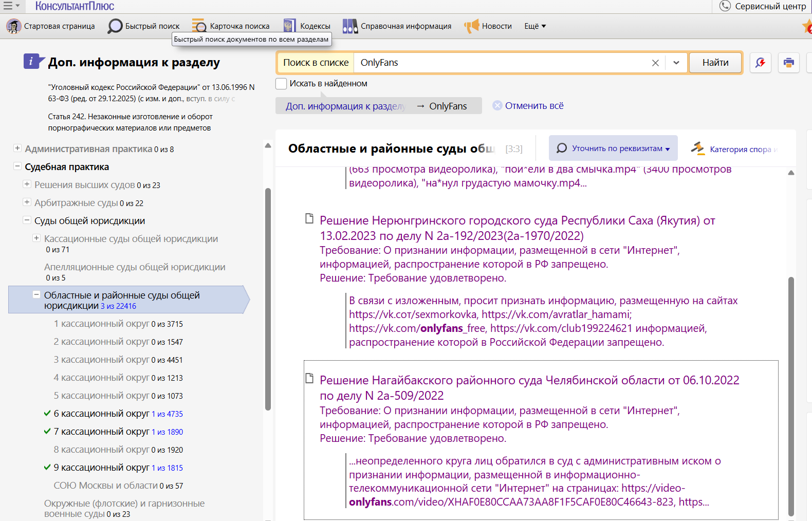Click Сервисный центр link

pyautogui.click(x=770, y=6)
